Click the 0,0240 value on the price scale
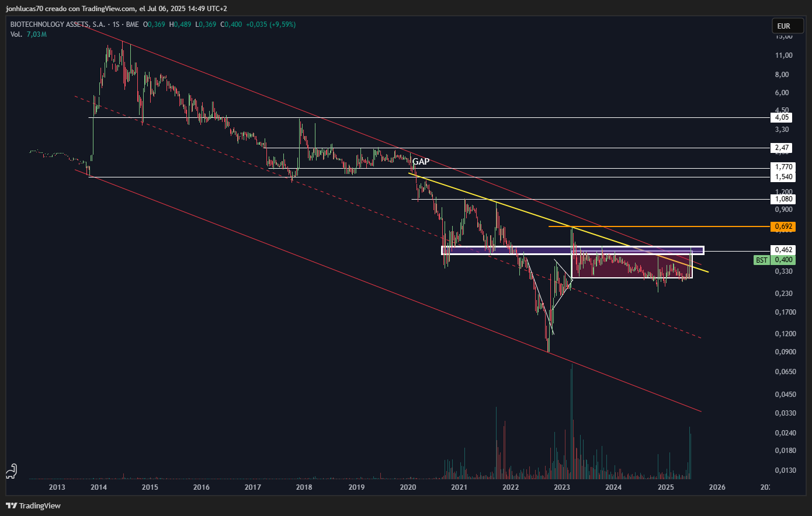812x516 pixels. (x=786, y=433)
